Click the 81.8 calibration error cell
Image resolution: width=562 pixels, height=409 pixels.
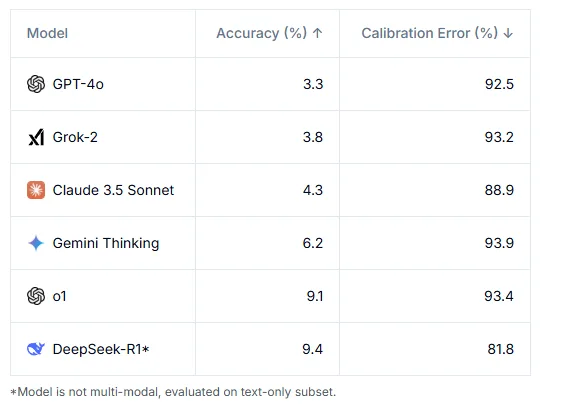click(435, 349)
